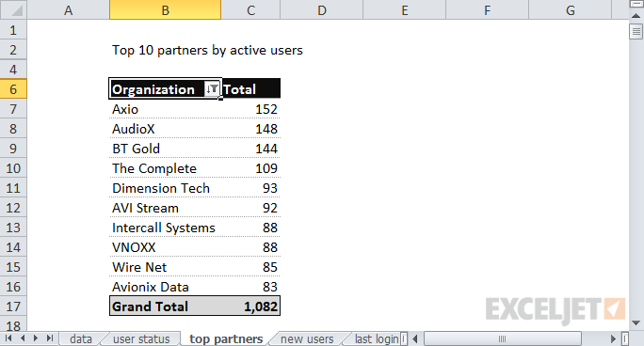Show the previous sheet tab
Image resolution: width=644 pixels, height=346 pixels.
click(23, 338)
